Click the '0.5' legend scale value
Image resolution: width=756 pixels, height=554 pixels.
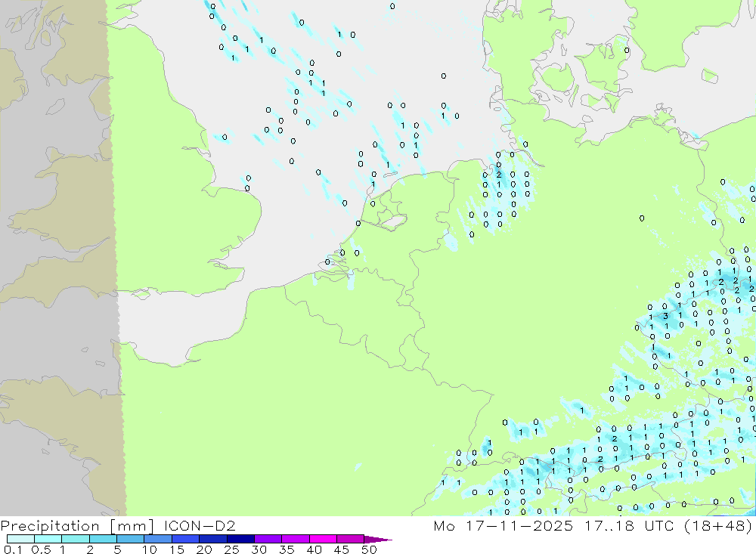point(41,549)
